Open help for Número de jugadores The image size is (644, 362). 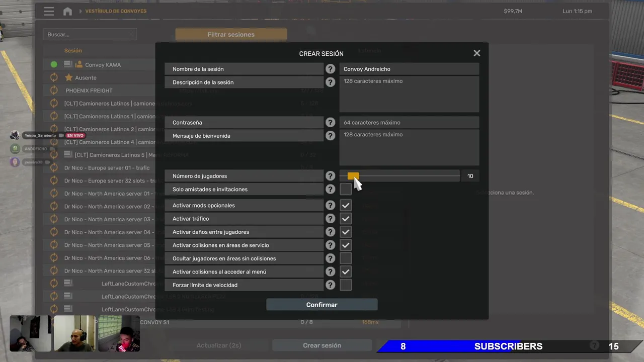[x=330, y=176]
